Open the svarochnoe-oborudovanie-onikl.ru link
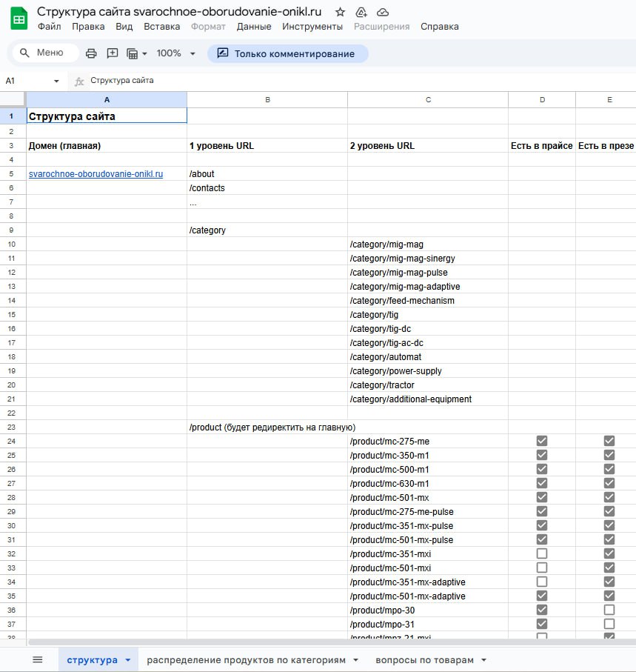Image resolution: width=636 pixels, height=672 pixels. pos(96,174)
